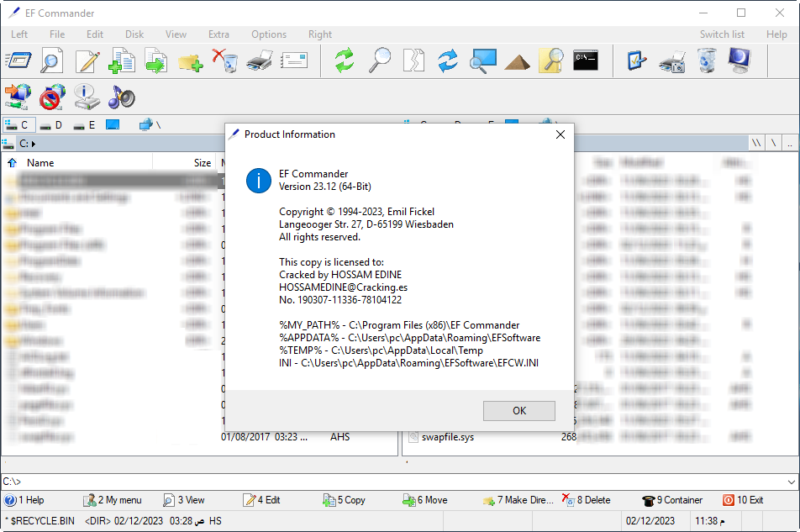Open the Find magnifying glass icon
The width and height of the screenshot is (800, 532).
tap(380, 61)
